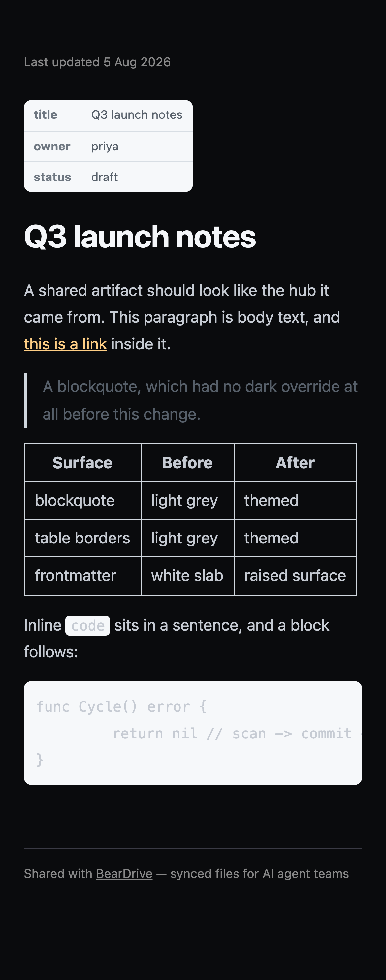386x980 pixels.
Task: Click the 'white slab' table cell
Action: [187, 576]
